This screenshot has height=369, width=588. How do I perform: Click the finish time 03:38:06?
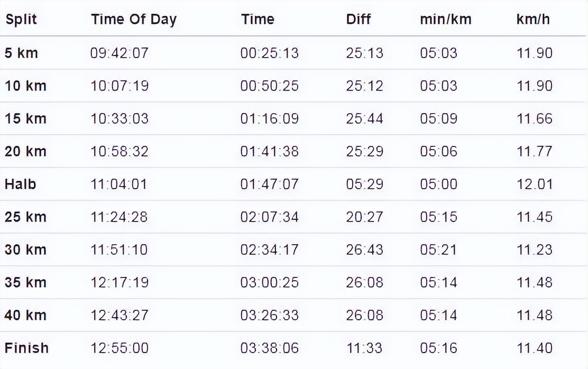[x=269, y=348]
